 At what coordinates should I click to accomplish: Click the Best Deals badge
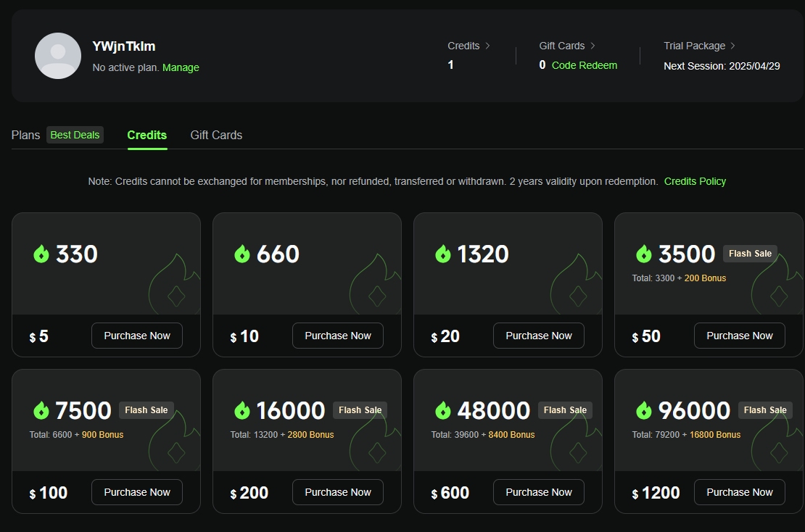[x=75, y=135]
